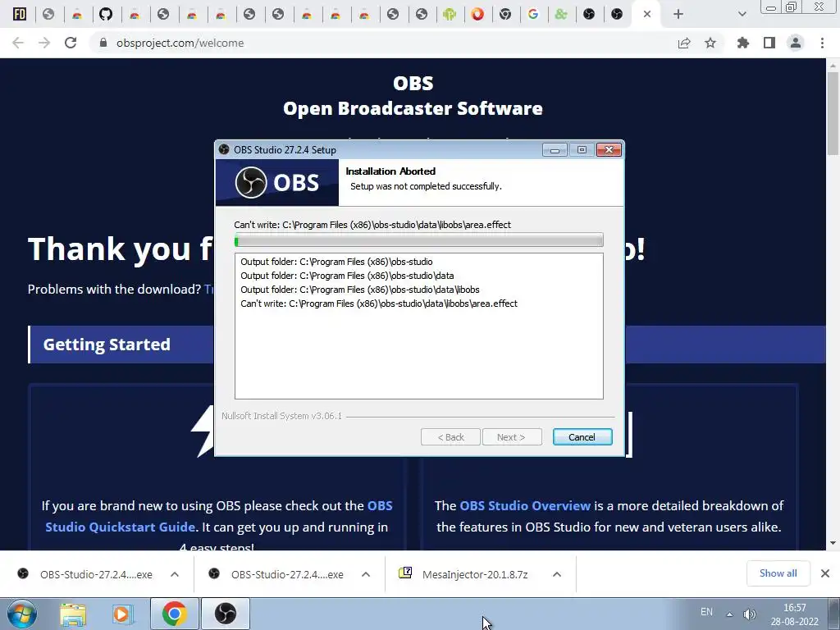The width and height of the screenshot is (840, 630).
Task: Switch to the GitHub tab
Action: click(x=106, y=14)
